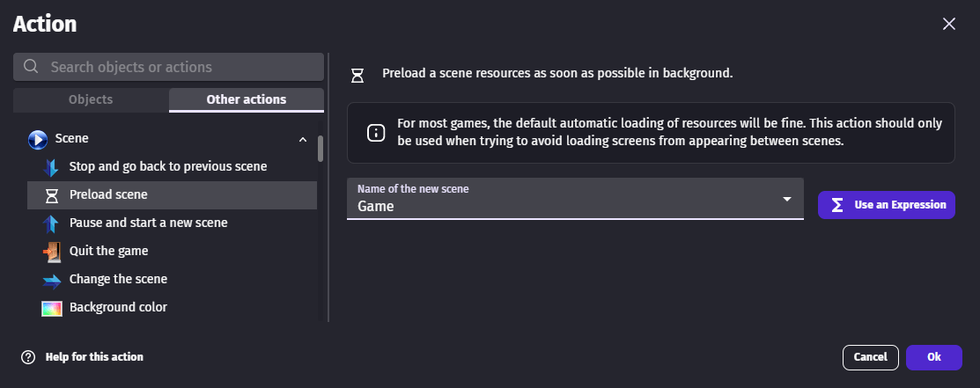Close the Action dialog with X
980x388 pixels.
[x=949, y=24]
